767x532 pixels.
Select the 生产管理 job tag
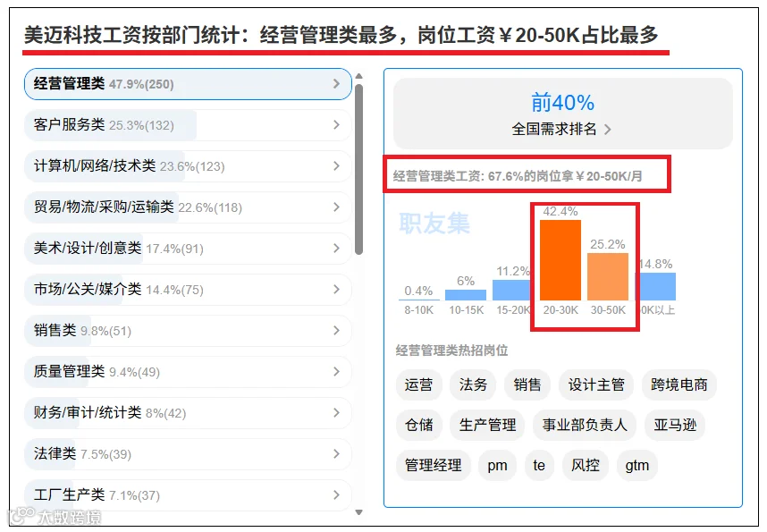click(488, 425)
